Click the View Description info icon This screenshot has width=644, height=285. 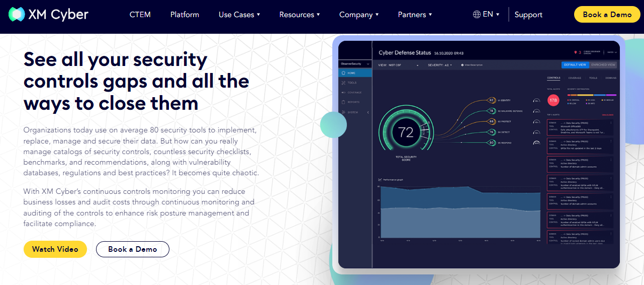click(x=463, y=65)
